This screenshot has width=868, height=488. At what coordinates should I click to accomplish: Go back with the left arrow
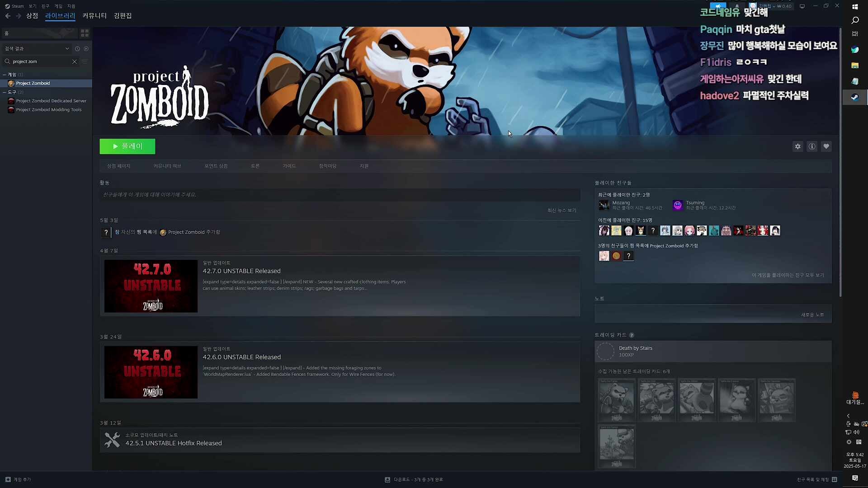[x=8, y=16]
